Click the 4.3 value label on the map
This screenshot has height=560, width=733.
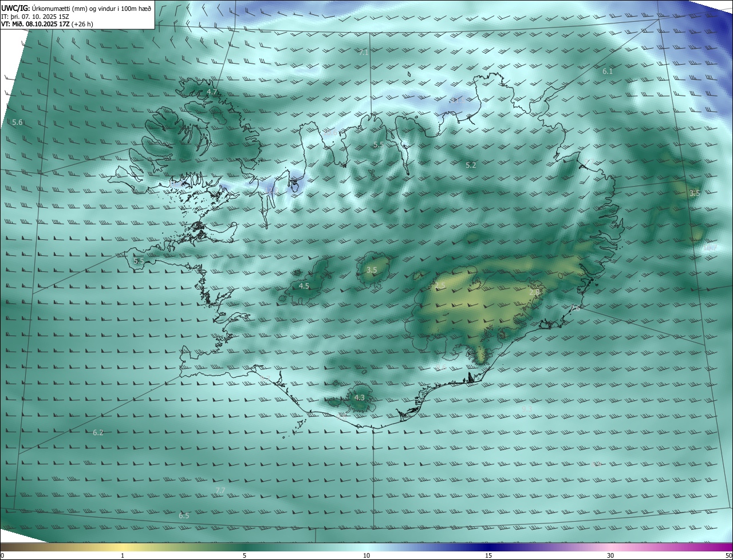359,398
